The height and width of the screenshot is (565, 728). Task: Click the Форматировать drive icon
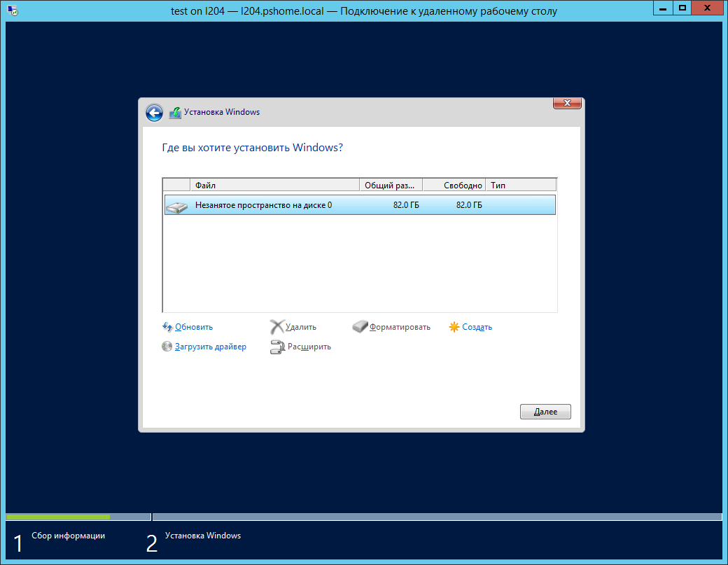pos(360,327)
